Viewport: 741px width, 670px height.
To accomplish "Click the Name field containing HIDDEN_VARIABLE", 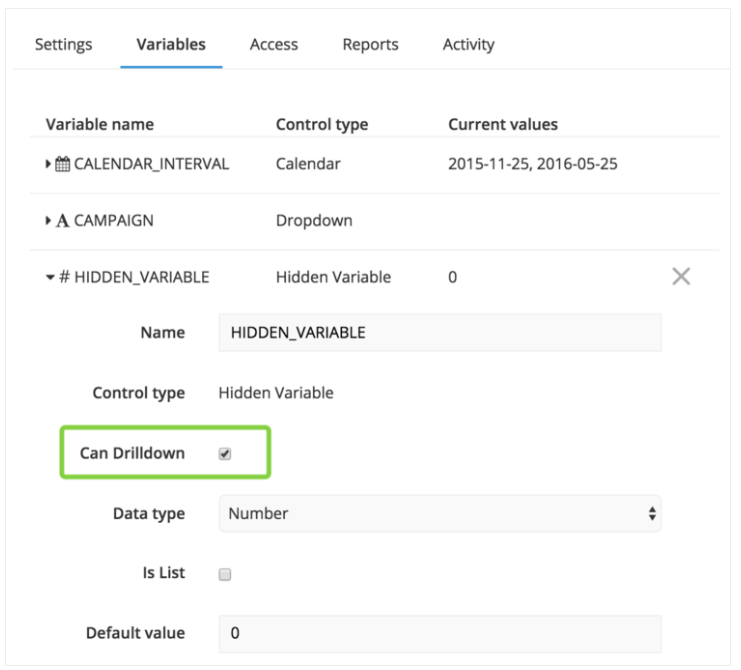I will tap(440, 333).
